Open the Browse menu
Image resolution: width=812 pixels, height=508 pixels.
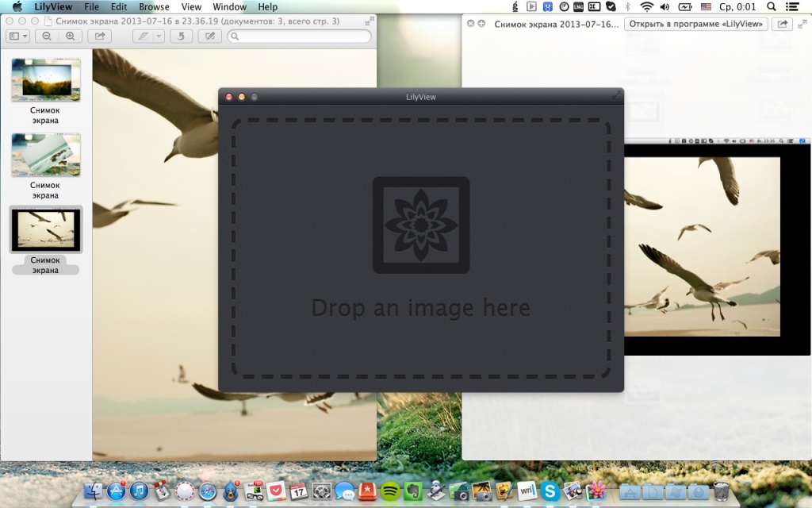click(154, 7)
